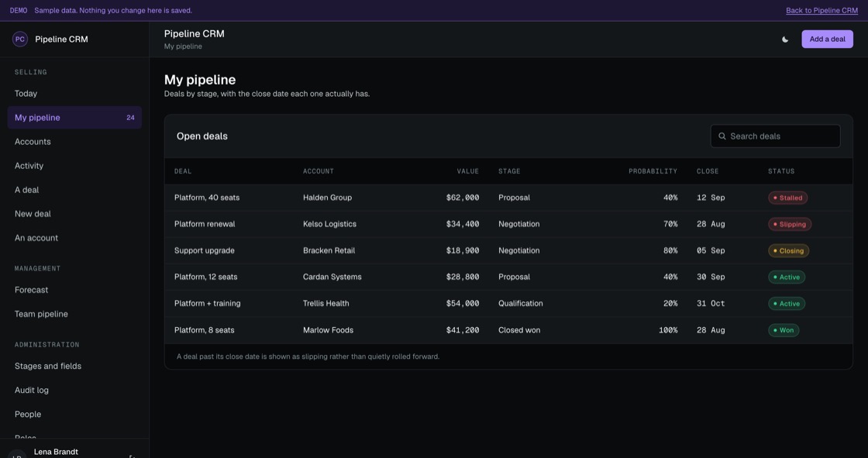Click the Active badge on Cardan Systems row
Image resolution: width=868 pixels, height=458 pixels.
click(x=787, y=277)
